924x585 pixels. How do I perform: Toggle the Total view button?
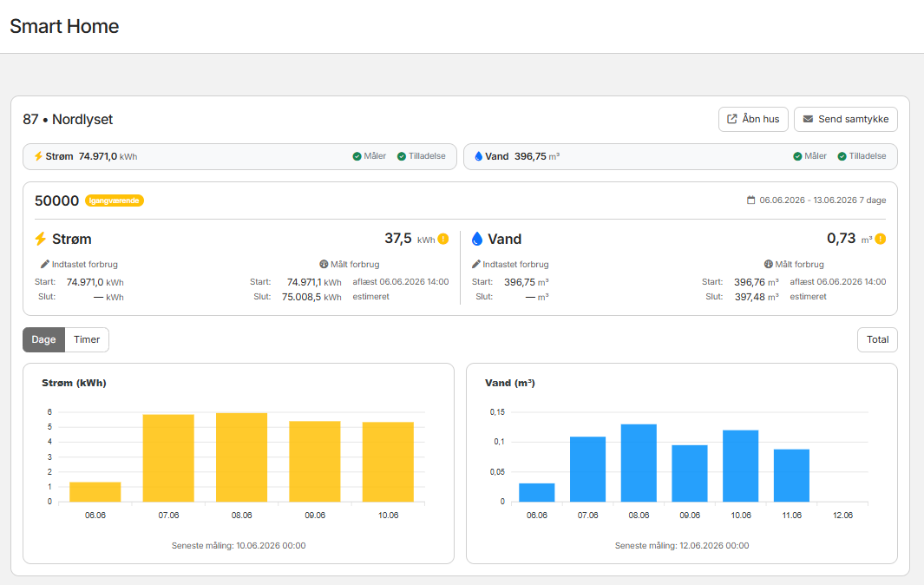[877, 339]
